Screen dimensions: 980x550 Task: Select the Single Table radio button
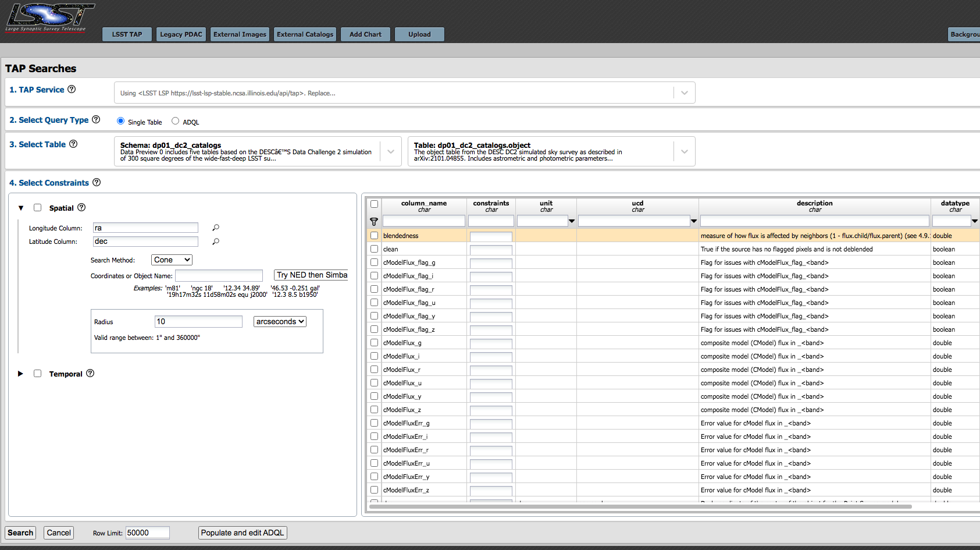120,121
